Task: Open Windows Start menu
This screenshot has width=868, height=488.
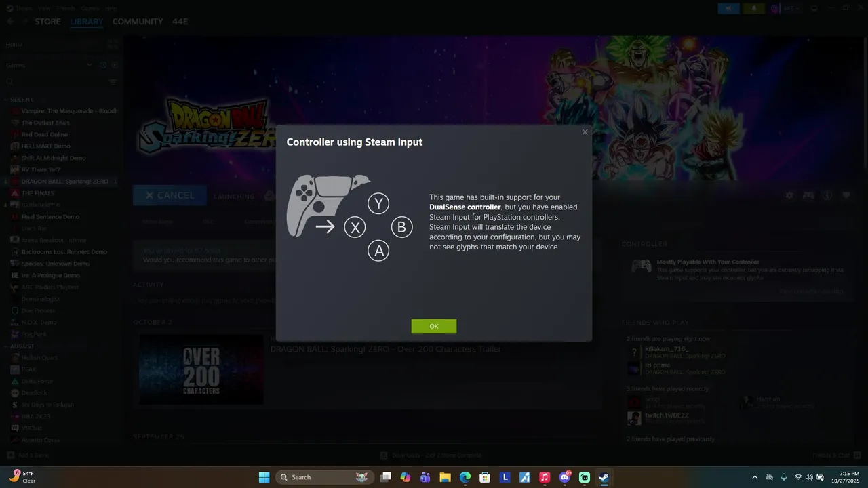Action: (x=264, y=477)
